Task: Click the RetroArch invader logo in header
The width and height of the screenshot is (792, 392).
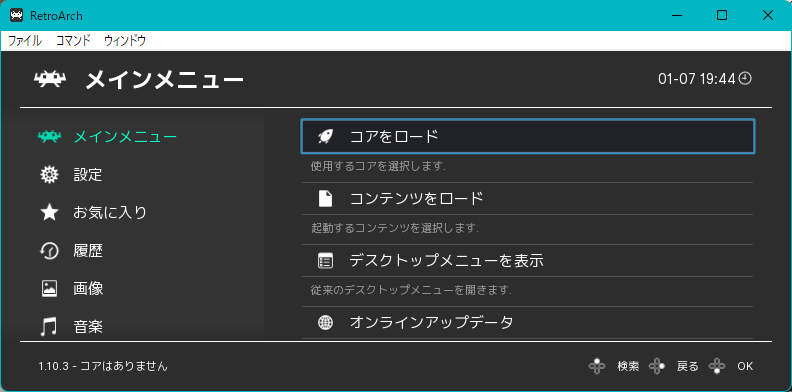Action: 50,80
